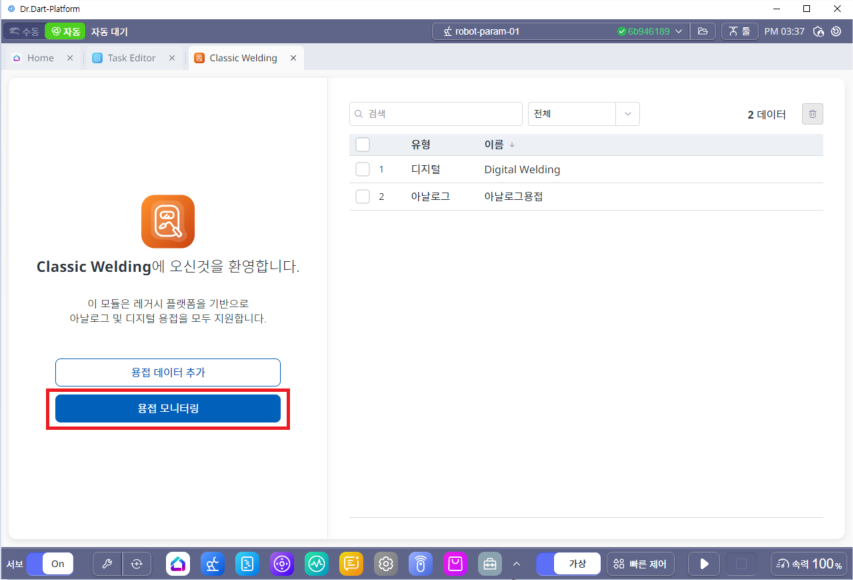Open the green monitoring waveform icon in the dock
Viewport: 853px width, 580px height.
tap(317, 564)
